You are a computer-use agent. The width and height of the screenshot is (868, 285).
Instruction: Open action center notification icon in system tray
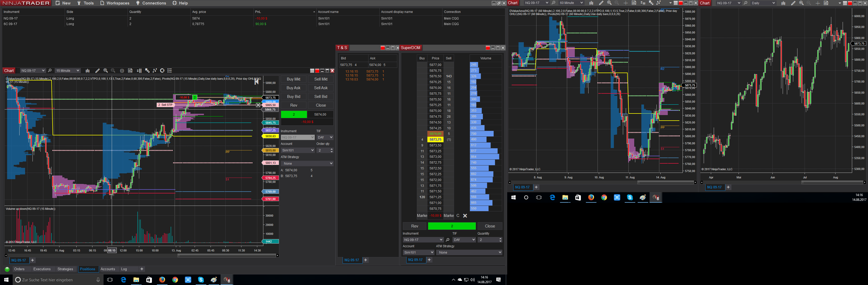pyautogui.click(x=499, y=280)
